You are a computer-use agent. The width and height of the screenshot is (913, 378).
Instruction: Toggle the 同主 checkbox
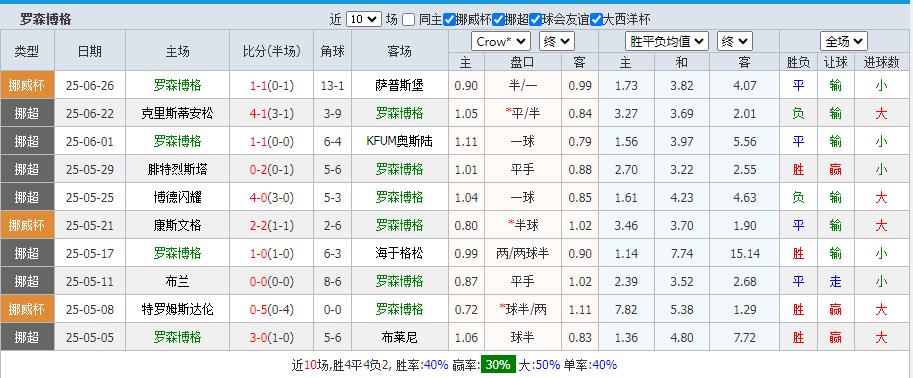tap(409, 19)
